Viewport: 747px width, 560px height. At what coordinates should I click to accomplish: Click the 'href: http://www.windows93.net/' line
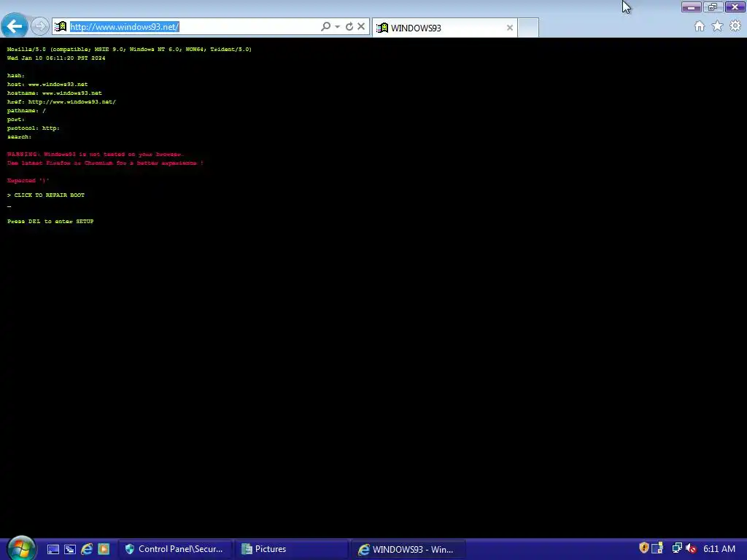pyautogui.click(x=61, y=102)
